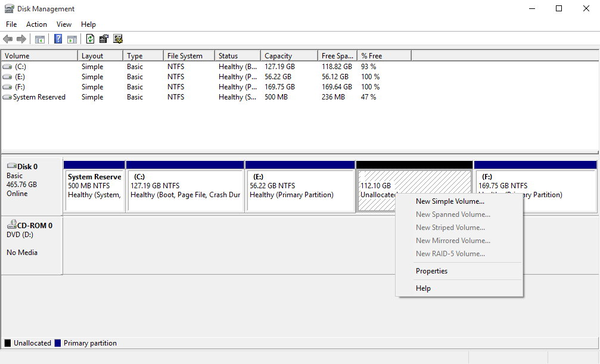Select the System Reserved partition block
Image resolution: width=600 pixels, height=364 pixels.
pyautogui.click(x=95, y=186)
